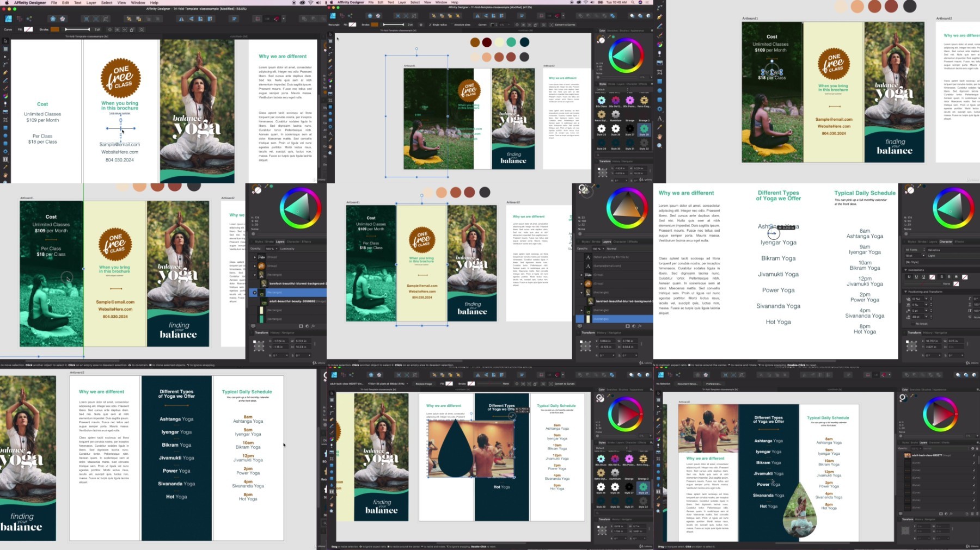
Task: Switch to the Swatches tab in the 47.2% window
Action: (612, 30)
